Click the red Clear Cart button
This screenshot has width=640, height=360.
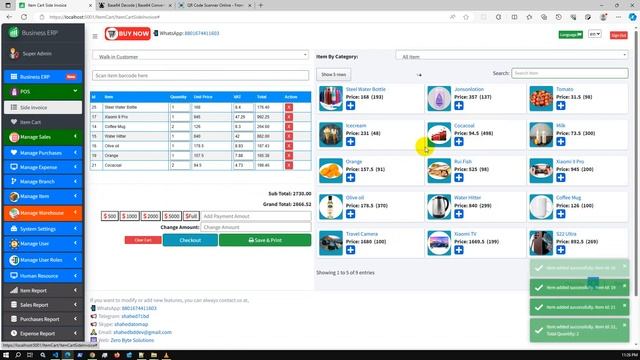point(143,240)
